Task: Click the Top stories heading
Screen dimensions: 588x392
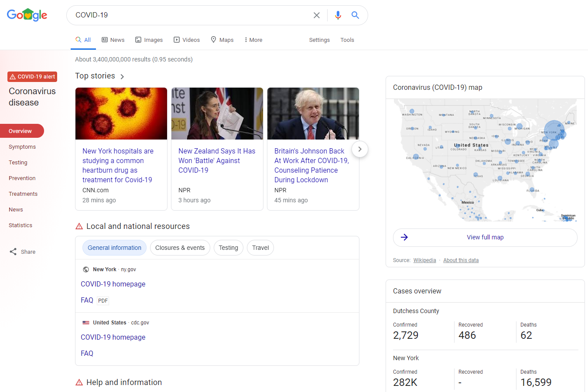Action: pos(95,76)
